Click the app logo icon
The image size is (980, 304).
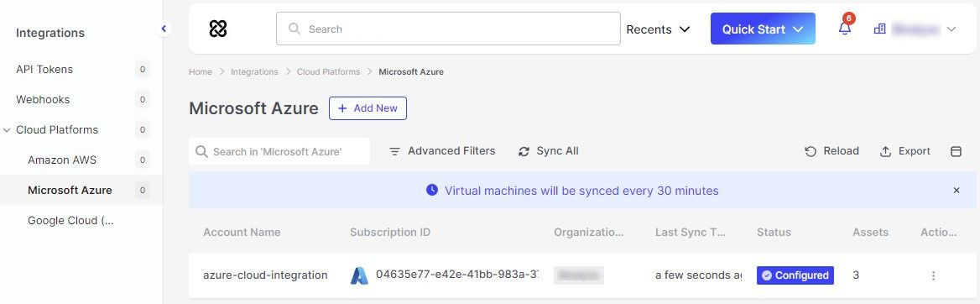click(x=218, y=29)
